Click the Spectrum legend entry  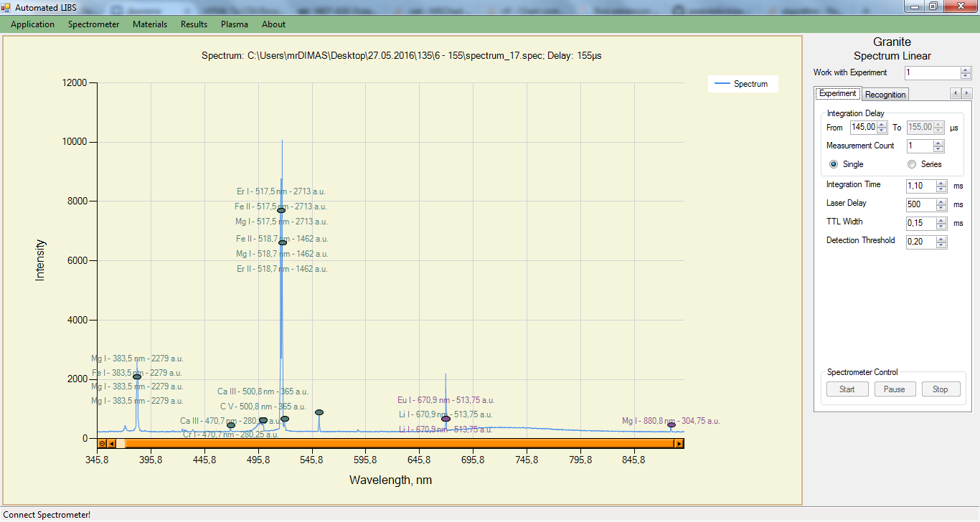[x=743, y=84]
